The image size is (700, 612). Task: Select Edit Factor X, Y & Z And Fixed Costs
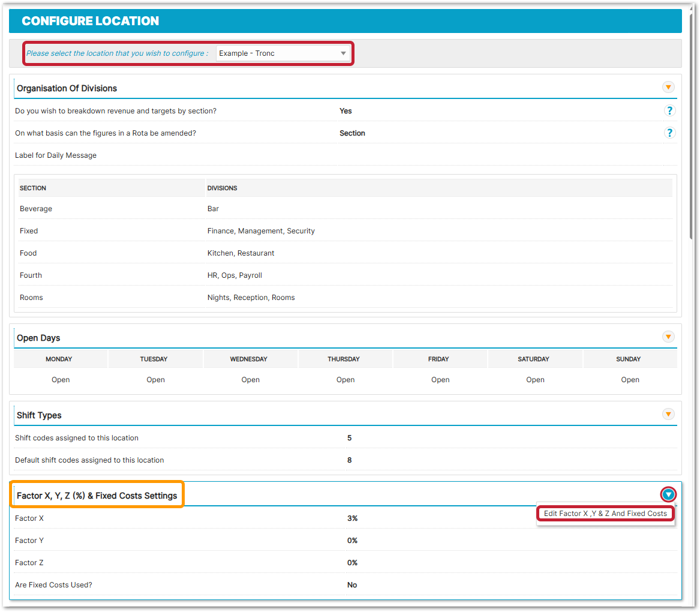605,514
